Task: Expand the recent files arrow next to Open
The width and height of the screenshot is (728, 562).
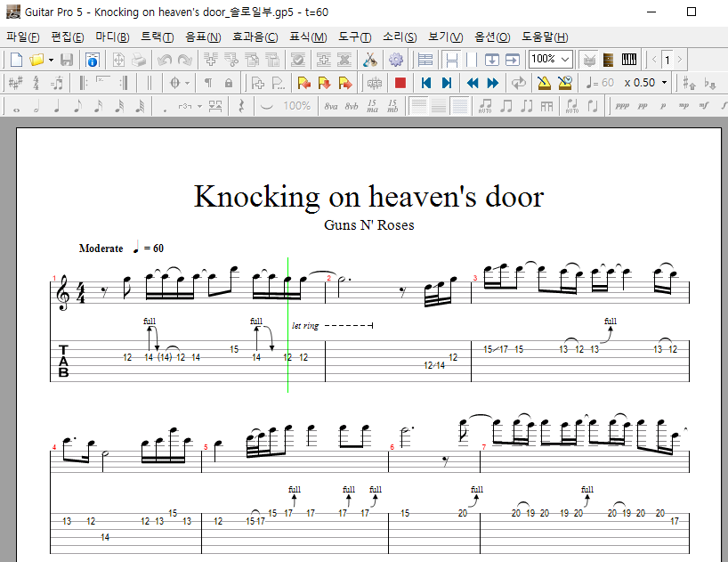Action: (x=51, y=60)
